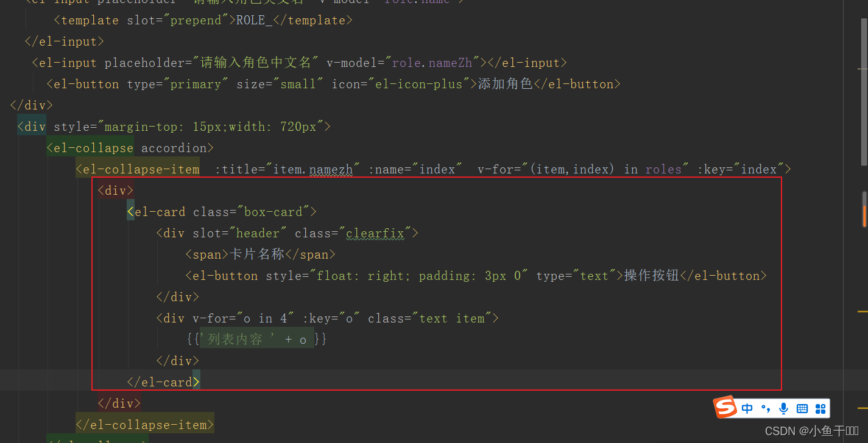Click the Sogou input method logo
Image resolution: width=868 pixels, height=443 pixels.
(725, 407)
